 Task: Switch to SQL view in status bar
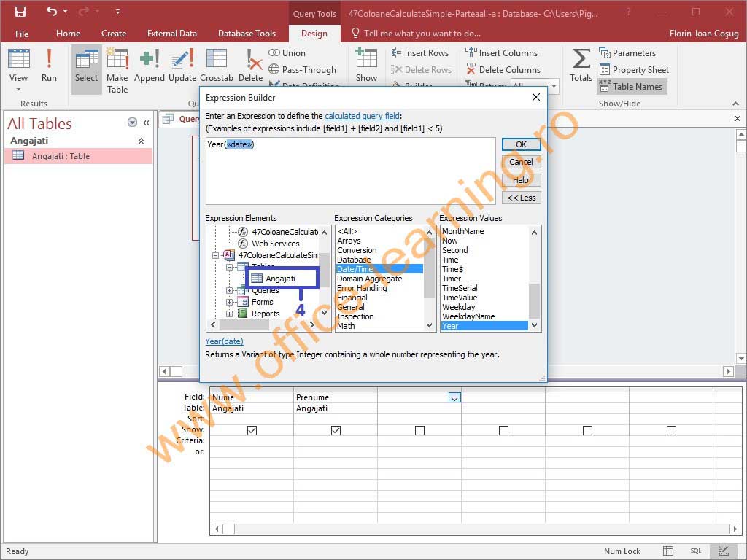tap(695, 551)
